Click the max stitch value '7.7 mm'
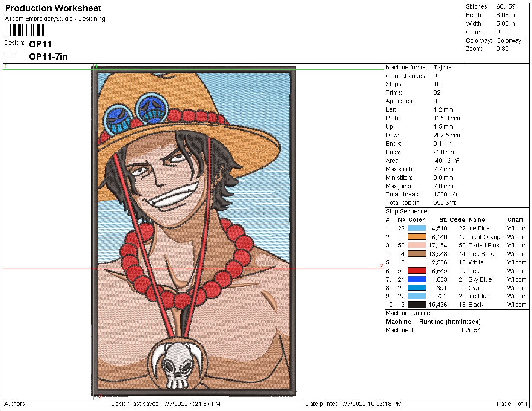Screen dimensions: 532x411 coord(443,169)
